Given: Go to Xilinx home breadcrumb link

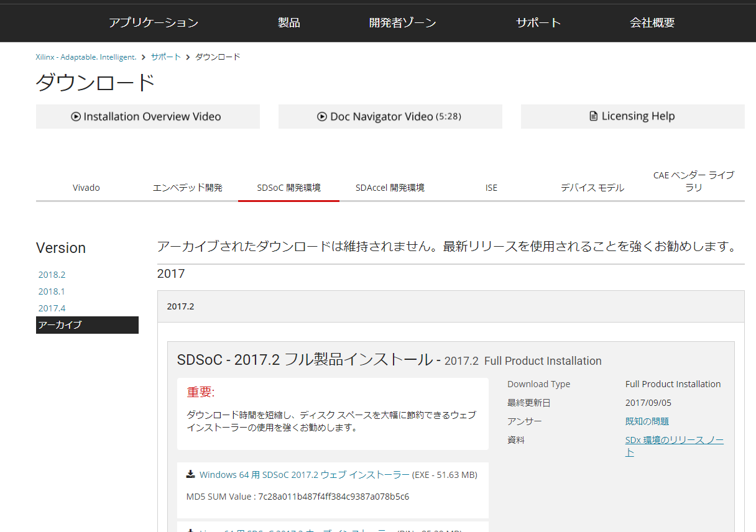Looking at the screenshot, I should click(x=86, y=57).
